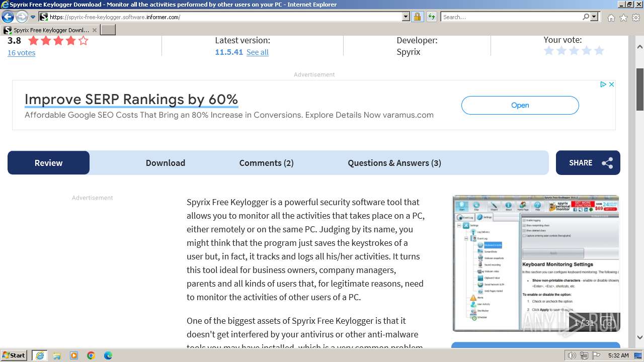Click the network tray icon
644x362 pixels.
[584, 355]
